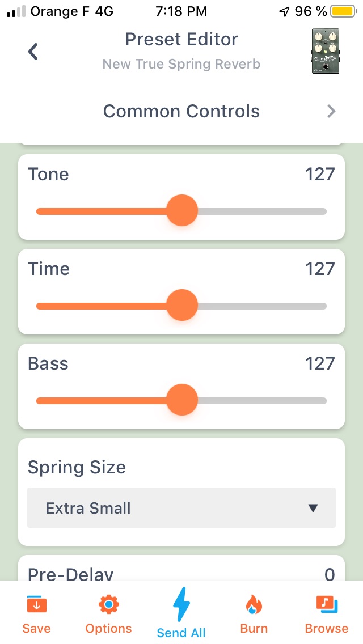Click the Time slider handle
The image size is (363, 644).
click(x=182, y=306)
